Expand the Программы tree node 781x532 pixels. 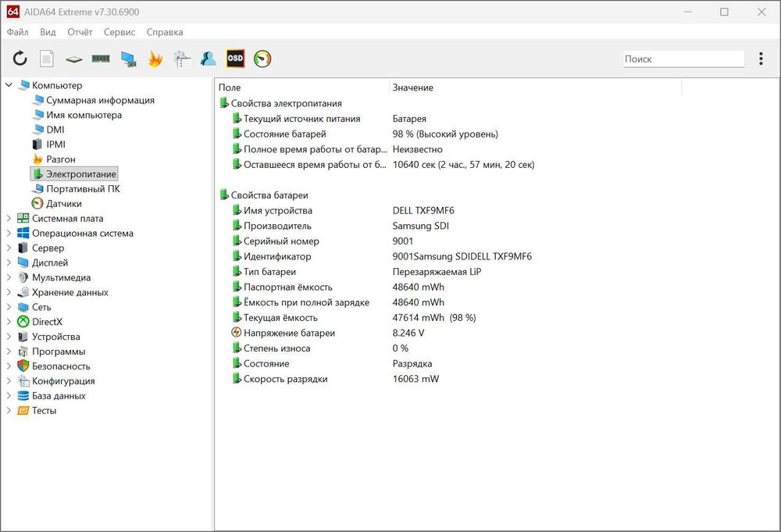(x=9, y=352)
